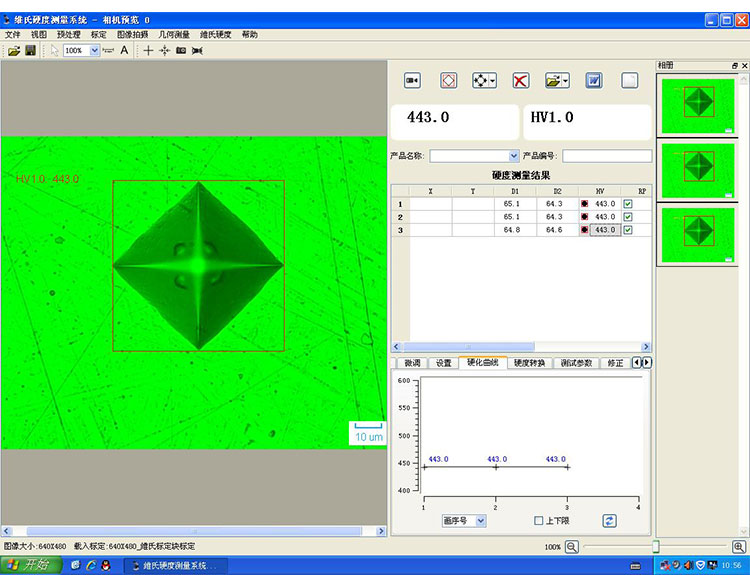This screenshot has height=575, width=750.
Task: Export results with the Word document icon
Action: (593, 80)
